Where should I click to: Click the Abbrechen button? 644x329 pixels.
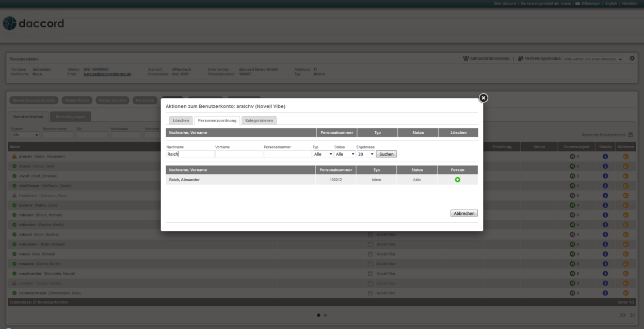464,213
